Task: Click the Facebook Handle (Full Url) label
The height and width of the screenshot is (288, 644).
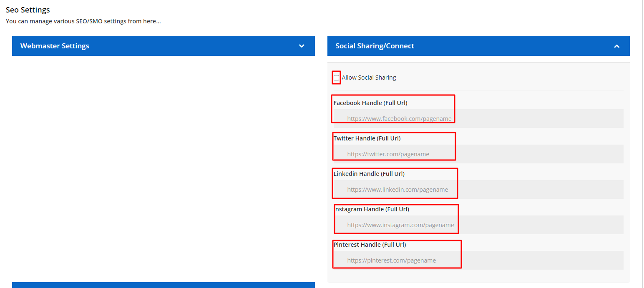Action: click(370, 103)
